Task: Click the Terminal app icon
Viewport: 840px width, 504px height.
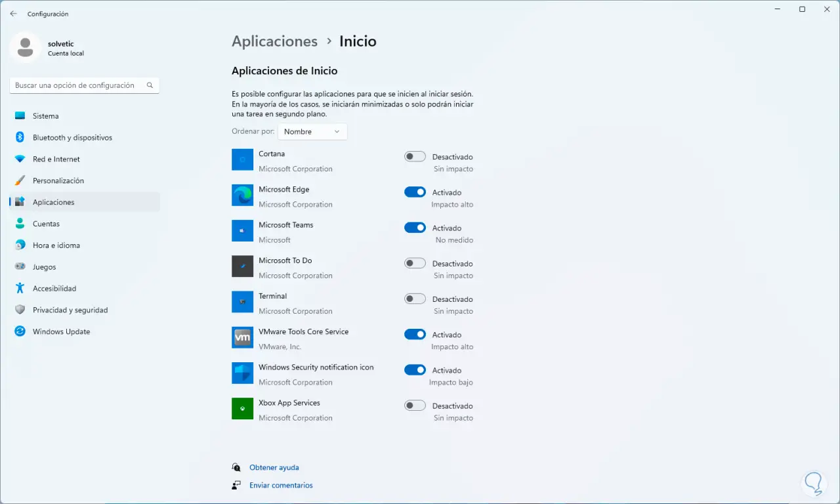Action: (x=243, y=302)
